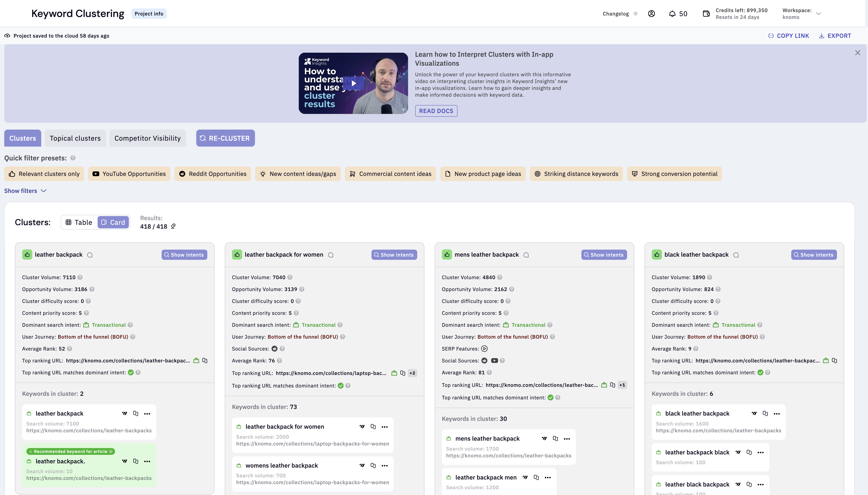Open more options for black leather backpack keyword
Image resolution: width=868 pixels, height=495 pixels.
coord(777,414)
